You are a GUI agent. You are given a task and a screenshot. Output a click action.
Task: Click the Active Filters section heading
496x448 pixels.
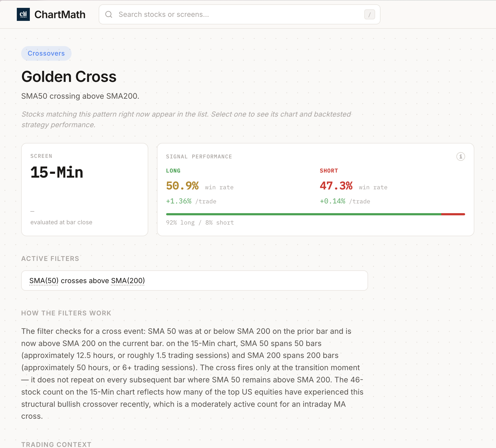coord(50,259)
